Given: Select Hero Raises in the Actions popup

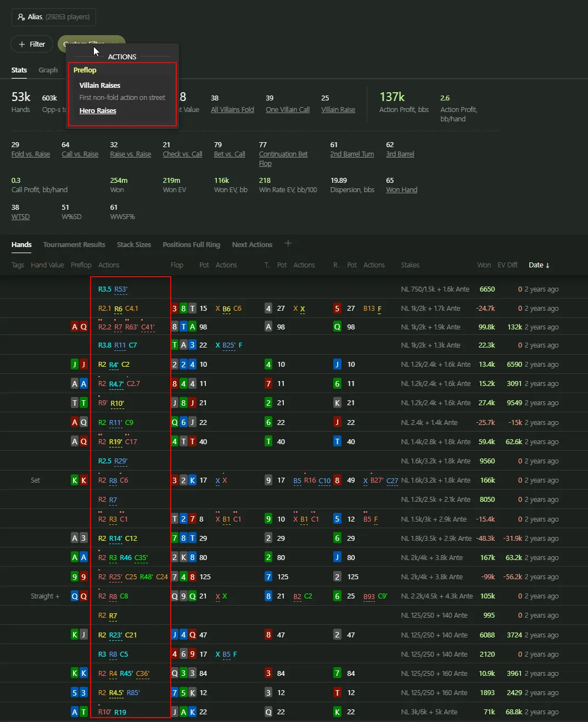Looking at the screenshot, I should pos(98,111).
